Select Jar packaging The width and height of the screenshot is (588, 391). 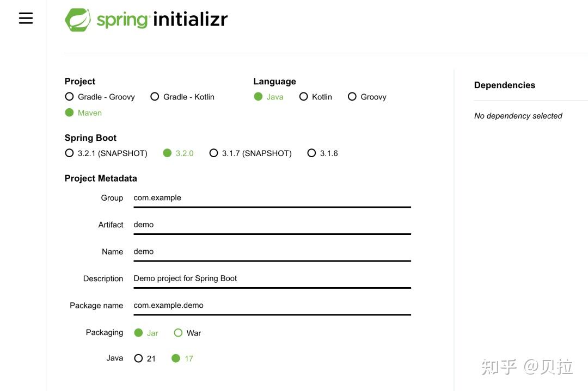coord(146,333)
